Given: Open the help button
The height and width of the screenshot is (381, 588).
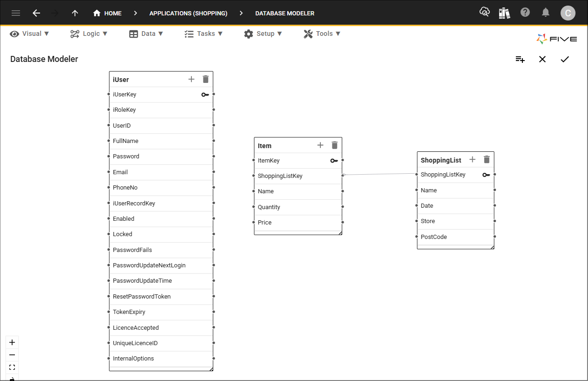Looking at the screenshot, I should (x=525, y=13).
